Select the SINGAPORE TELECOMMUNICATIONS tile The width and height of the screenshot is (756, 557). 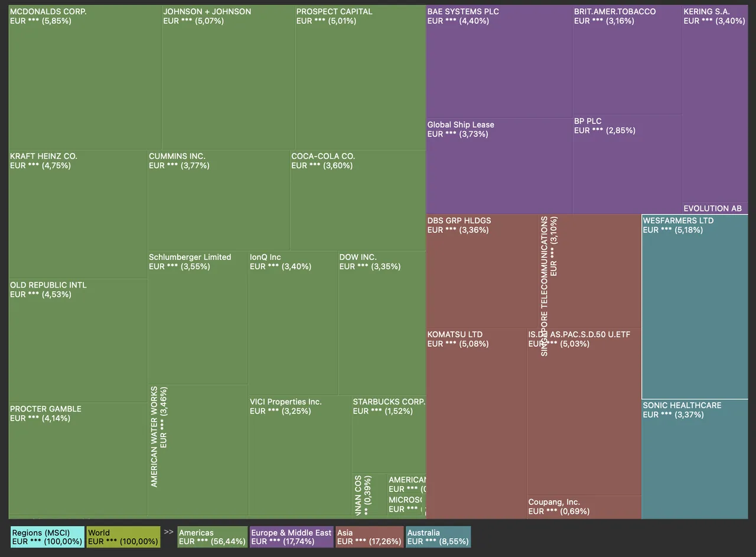pyautogui.click(x=589, y=271)
